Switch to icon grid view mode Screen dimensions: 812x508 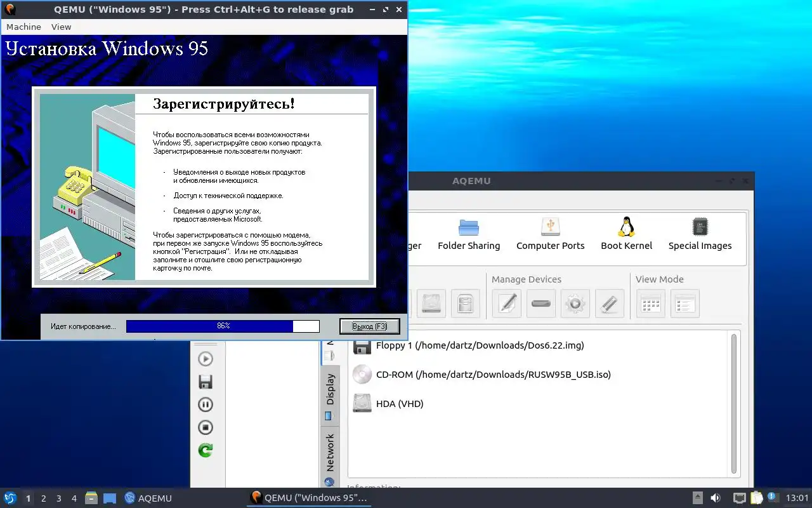click(650, 304)
